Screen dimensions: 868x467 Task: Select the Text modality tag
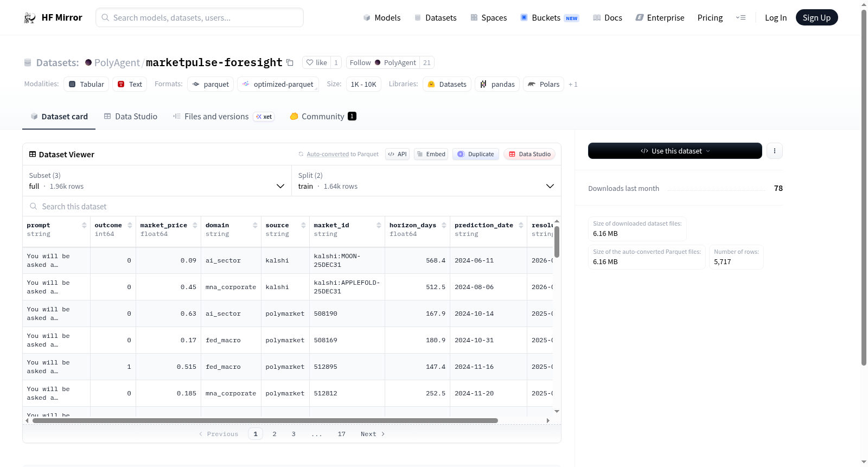coord(130,85)
